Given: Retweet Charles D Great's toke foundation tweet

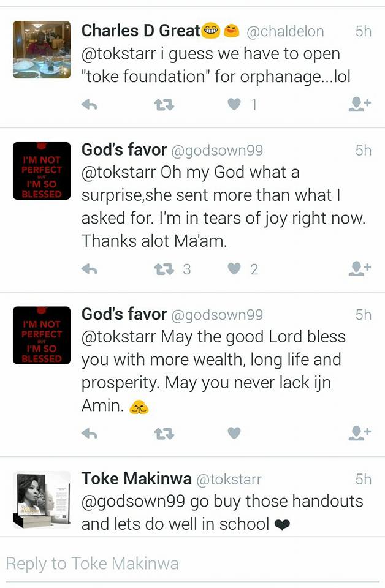Looking at the screenshot, I should 164,105.
